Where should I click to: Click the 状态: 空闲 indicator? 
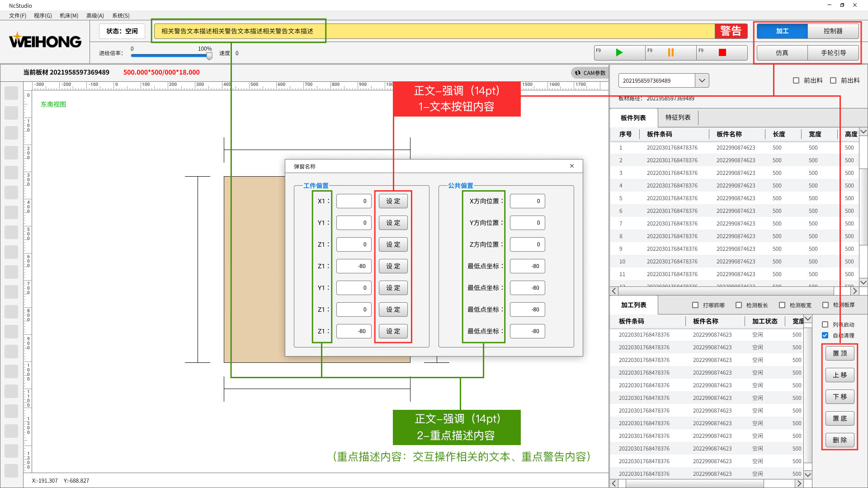coord(122,31)
